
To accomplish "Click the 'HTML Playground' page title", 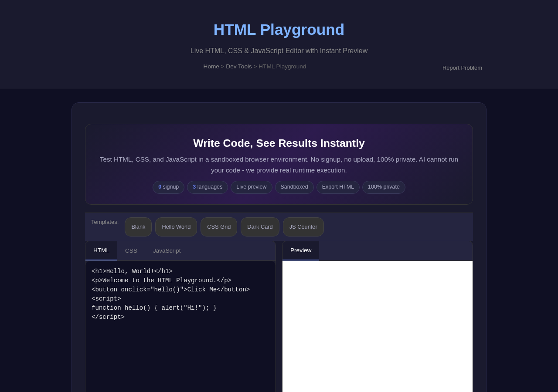I will pos(279,30).
